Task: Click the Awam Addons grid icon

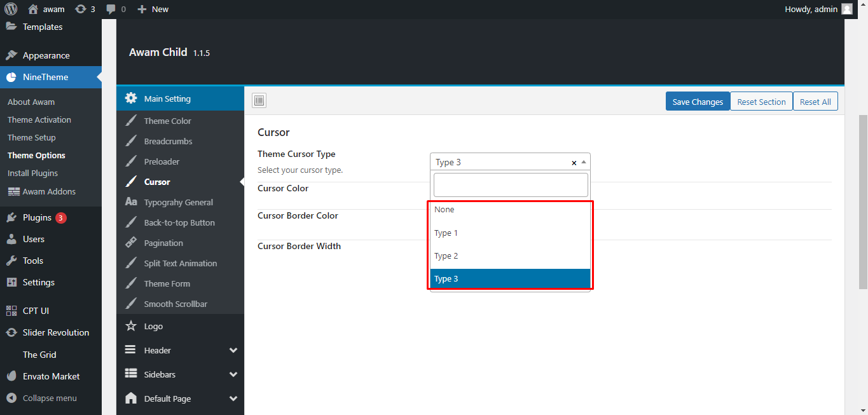Action: [13, 191]
